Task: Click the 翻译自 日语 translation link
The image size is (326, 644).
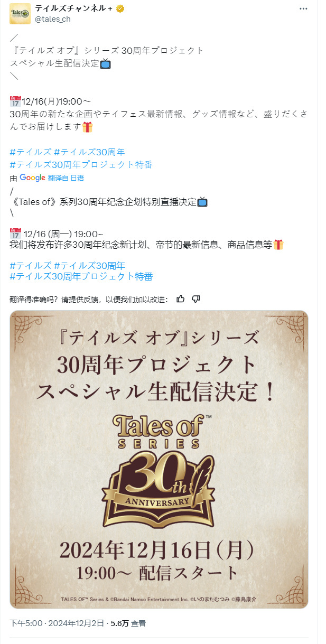Action: 66,178
